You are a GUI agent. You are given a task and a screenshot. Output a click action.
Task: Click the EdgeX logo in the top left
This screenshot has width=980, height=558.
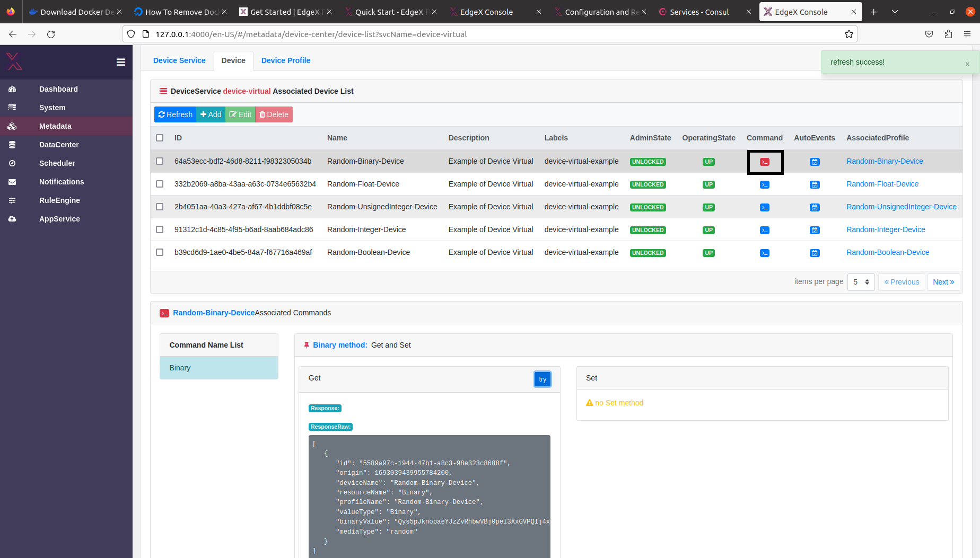(14, 61)
